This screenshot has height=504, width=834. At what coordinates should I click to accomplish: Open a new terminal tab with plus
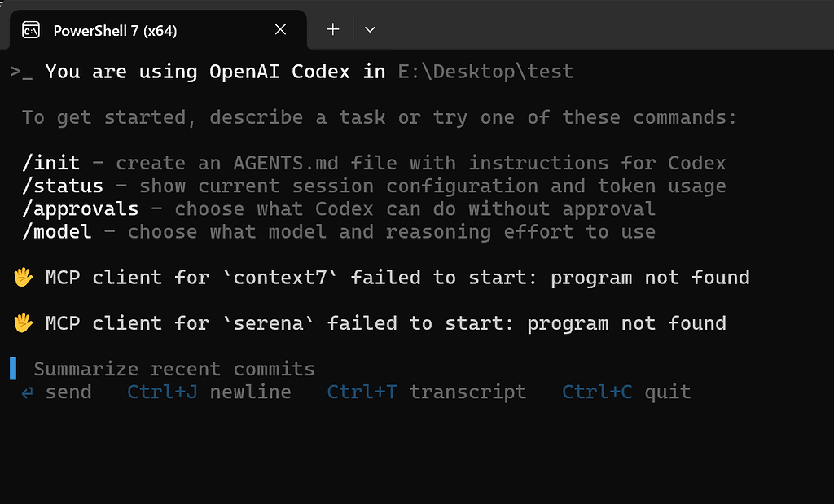click(x=333, y=30)
